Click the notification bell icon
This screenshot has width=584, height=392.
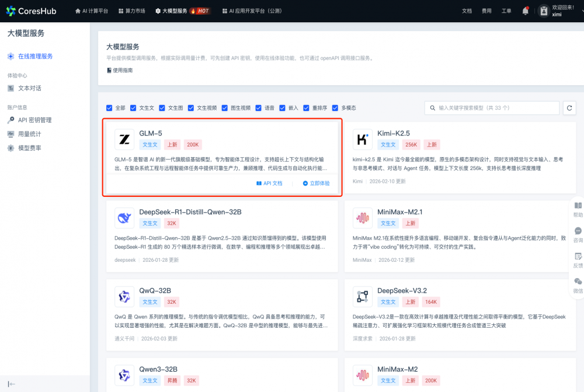(526, 11)
